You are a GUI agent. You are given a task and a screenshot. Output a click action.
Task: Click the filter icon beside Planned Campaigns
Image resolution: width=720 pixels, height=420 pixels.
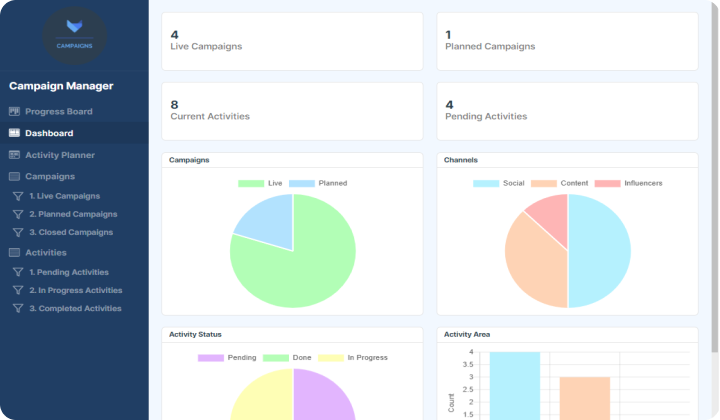(x=18, y=214)
